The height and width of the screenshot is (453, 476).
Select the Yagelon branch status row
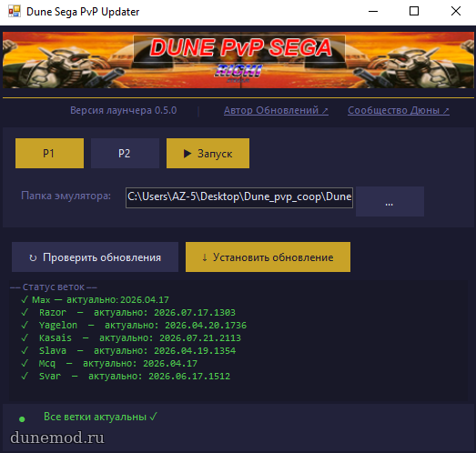tap(134, 326)
